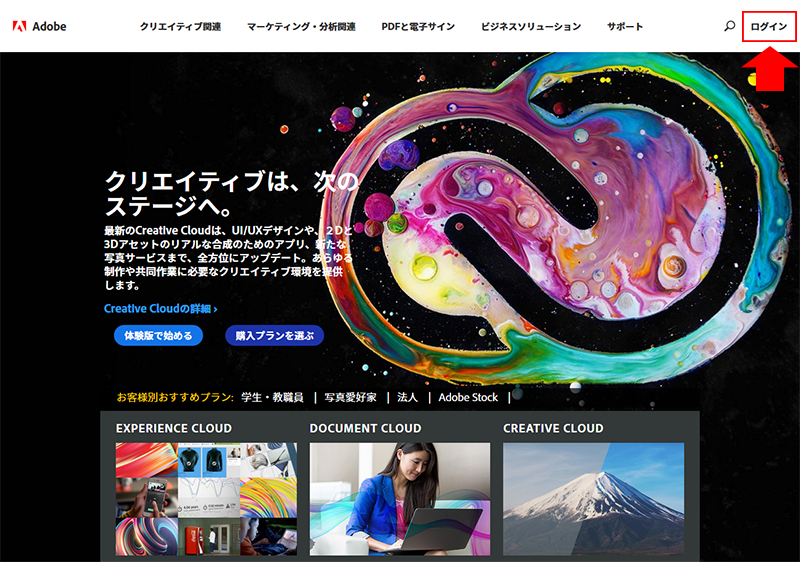Viewport: 800px width, 562px height.
Task: Click the EXPERIENCE CLOUD heading
Action: click(x=173, y=428)
